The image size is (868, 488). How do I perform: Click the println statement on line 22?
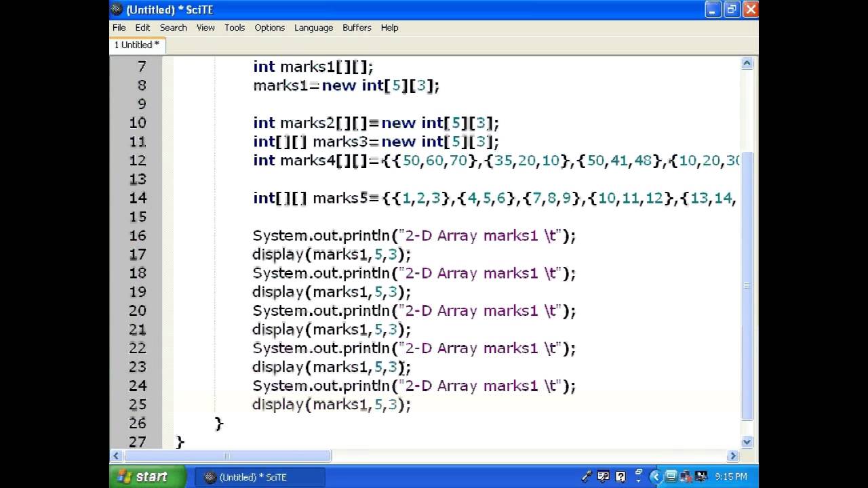click(414, 348)
